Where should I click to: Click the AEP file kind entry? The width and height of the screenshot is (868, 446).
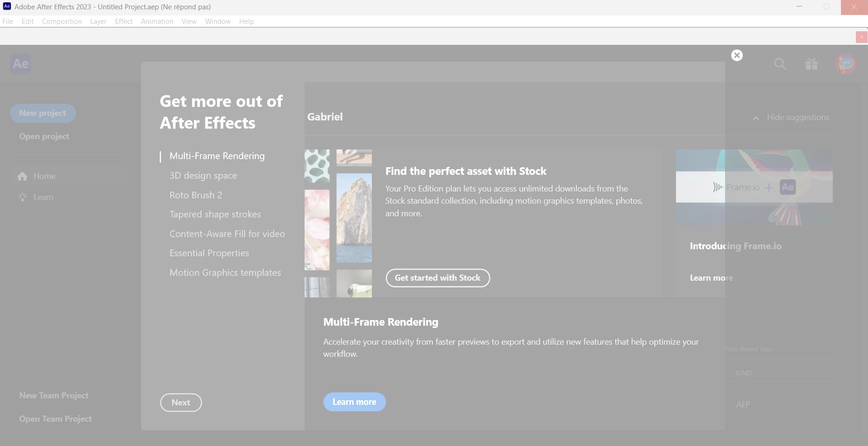pyautogui.click(x=743, y=404)
